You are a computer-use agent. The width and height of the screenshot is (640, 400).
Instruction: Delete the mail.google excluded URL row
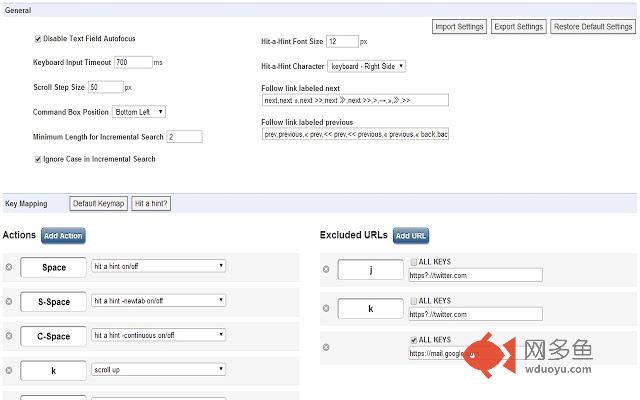tap(326, 347)
